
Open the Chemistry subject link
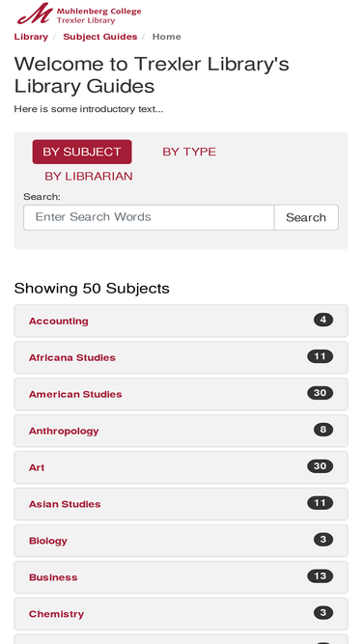(x=56, y=614)
